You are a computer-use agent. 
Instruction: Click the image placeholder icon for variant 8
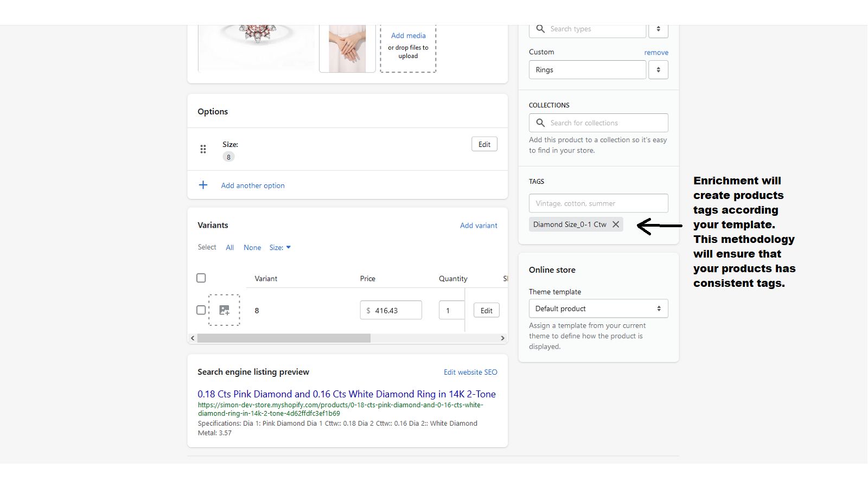(224, 310)
